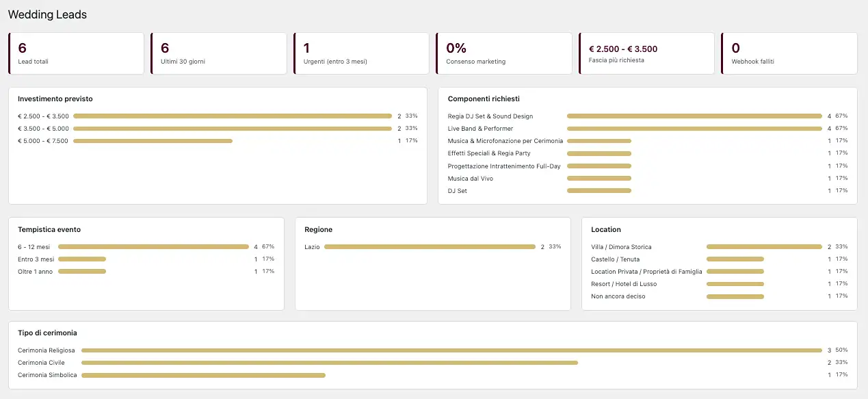
Task: Click the Non ancora deciso location row
Action: (x=720, y=296)
